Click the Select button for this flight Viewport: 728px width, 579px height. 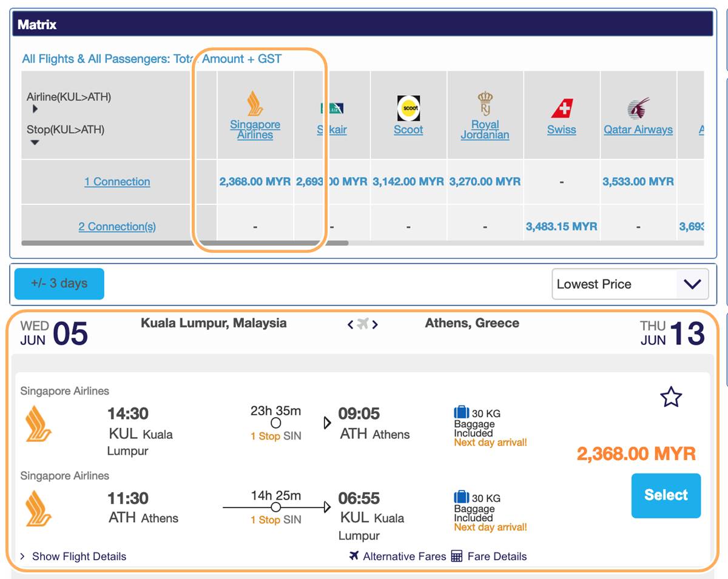[x=666, y=495]
